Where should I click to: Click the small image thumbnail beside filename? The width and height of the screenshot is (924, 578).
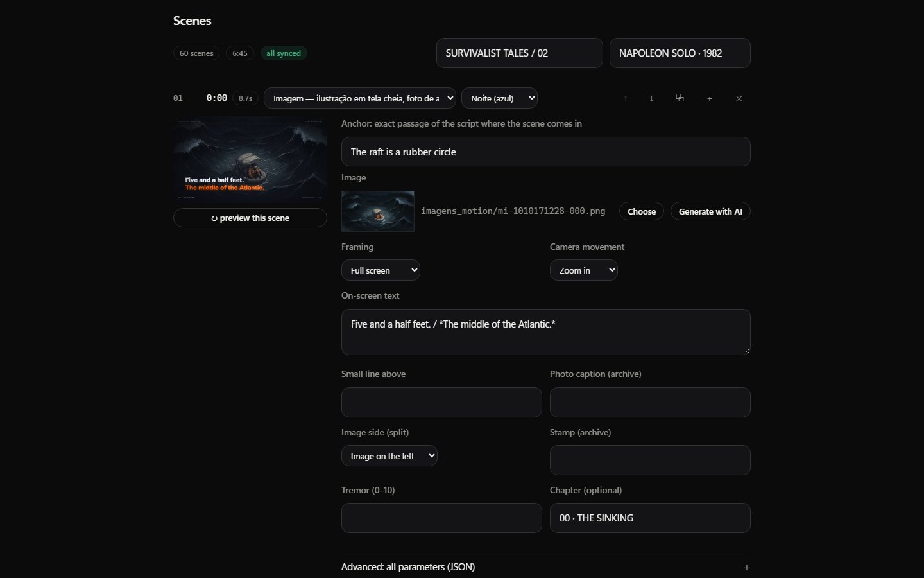[x=378, y=211]
